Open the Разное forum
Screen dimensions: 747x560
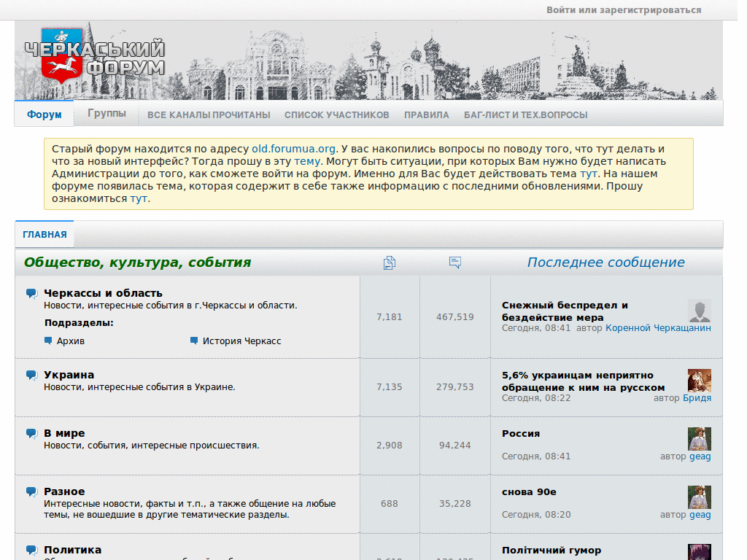(x=64, y=492)
